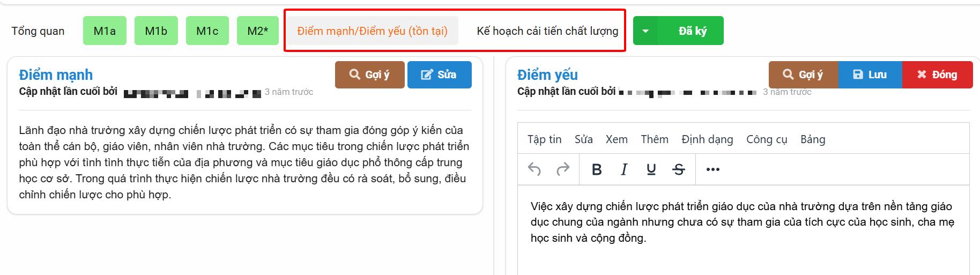Image resolution: width=980 pixels, height=275 pixels.
Task: Click Gợi ý in the Điểm mạnh panel
Action: 369,75
